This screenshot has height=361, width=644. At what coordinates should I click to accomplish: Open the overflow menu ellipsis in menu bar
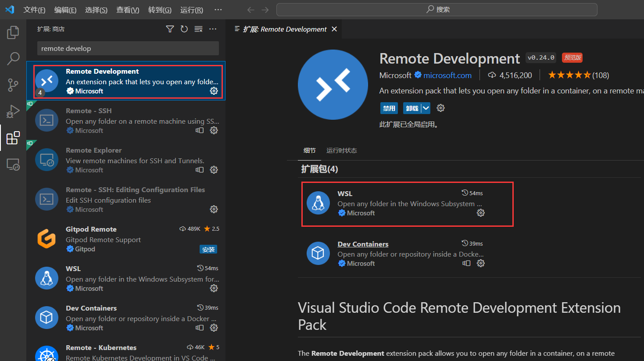coord(218,10)
